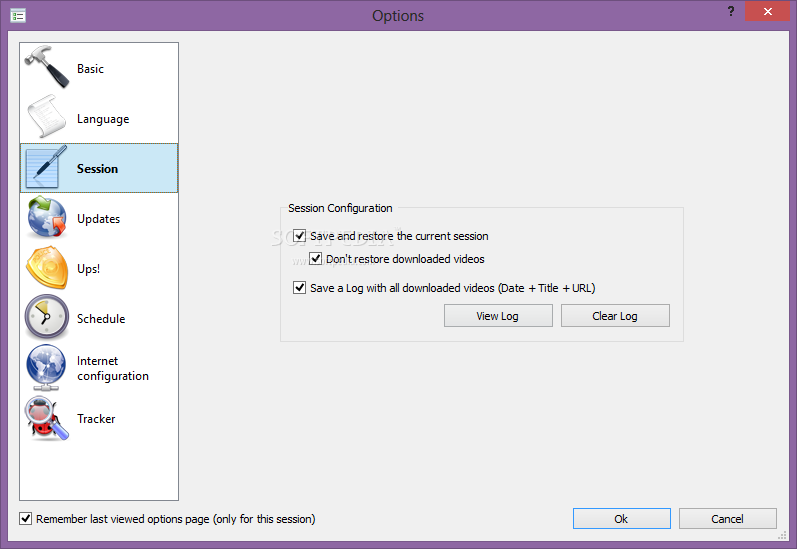Click the gold shield Ups! icon
This screenshot has height=549, width=797.
click(x=47, y=267)
